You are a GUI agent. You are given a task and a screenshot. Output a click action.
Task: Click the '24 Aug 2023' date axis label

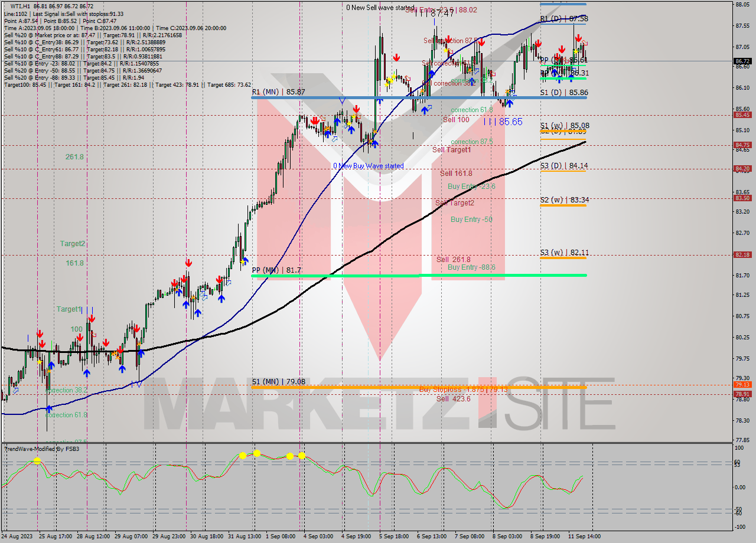[17, 537]
